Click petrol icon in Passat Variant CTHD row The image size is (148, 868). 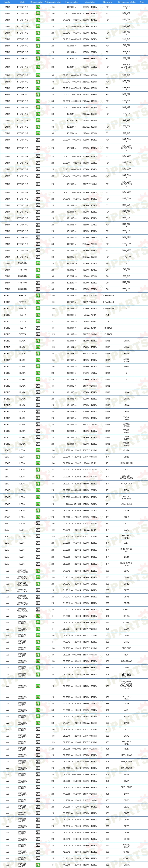38,642
